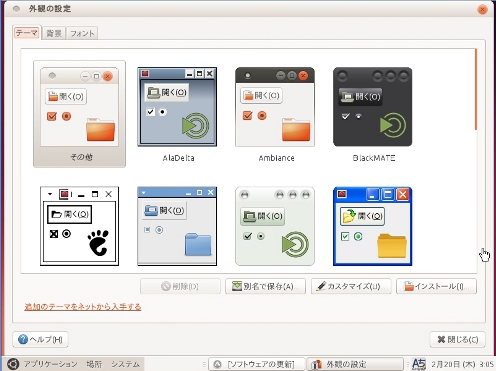This screenshot has height=371, width=496.
Task: Select the AlaDelta theme thumbnail
Action: pos(177,107)
